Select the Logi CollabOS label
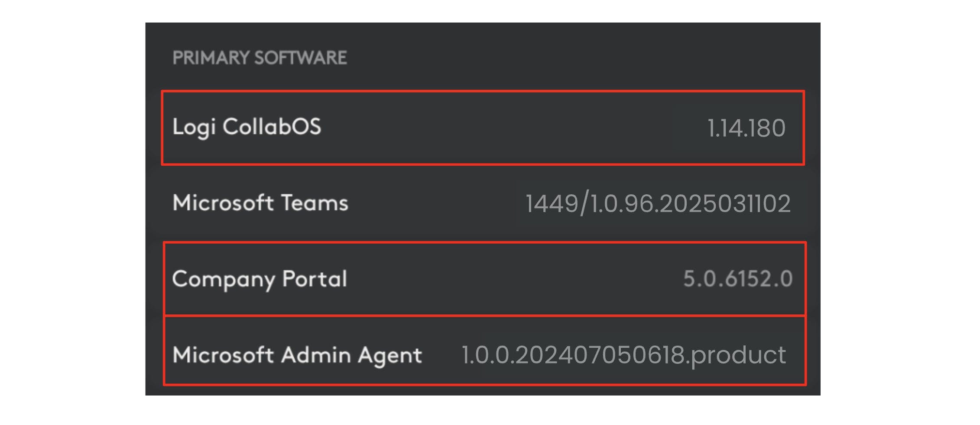The image size is (980, 425). [247, 127]
